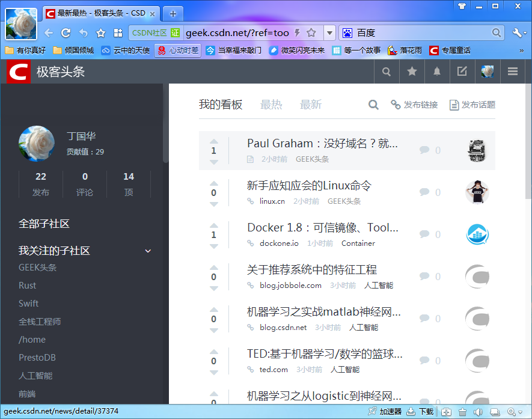Click the 丁国华 profile avatar in sidebar
The image size is (532, 419).
tap(37, 144)
